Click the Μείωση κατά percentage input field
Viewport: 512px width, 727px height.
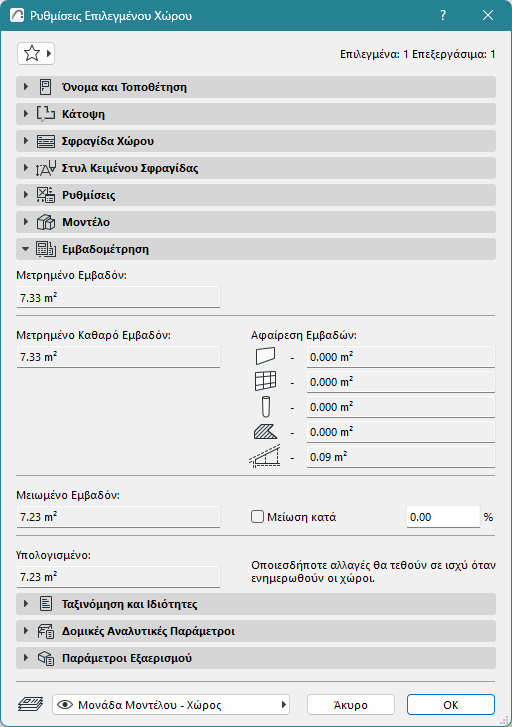pos(443,517)
